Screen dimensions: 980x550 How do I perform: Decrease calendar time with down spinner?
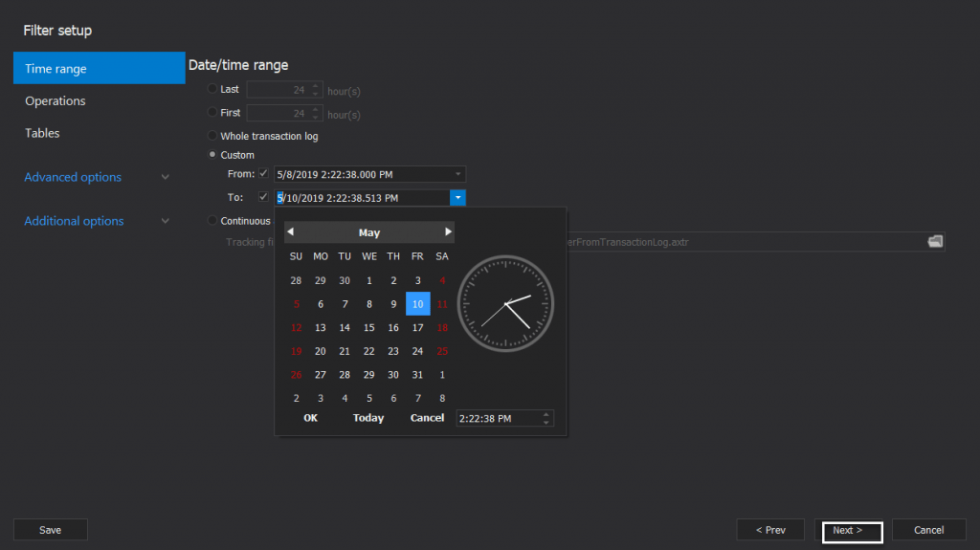546,423
